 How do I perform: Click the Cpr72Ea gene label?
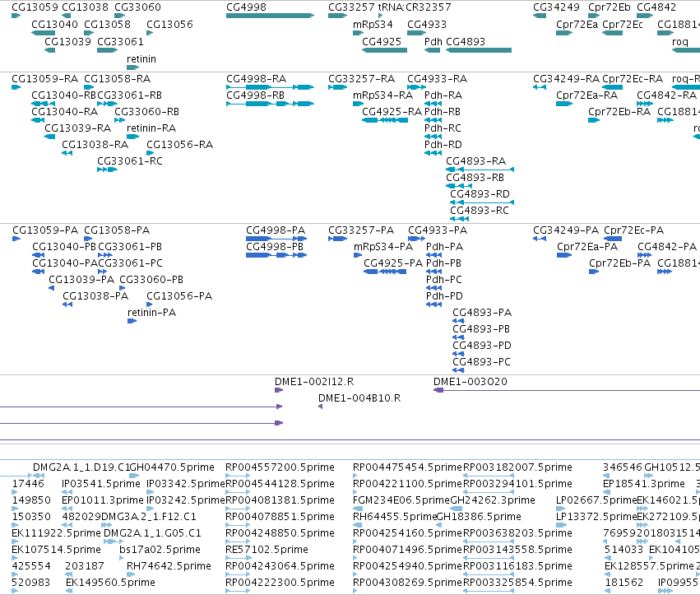point(577,24)
